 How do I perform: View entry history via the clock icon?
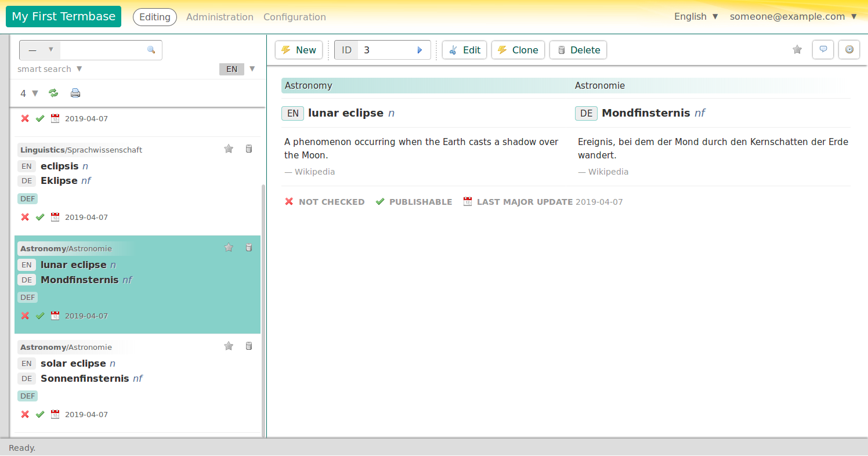849,50
